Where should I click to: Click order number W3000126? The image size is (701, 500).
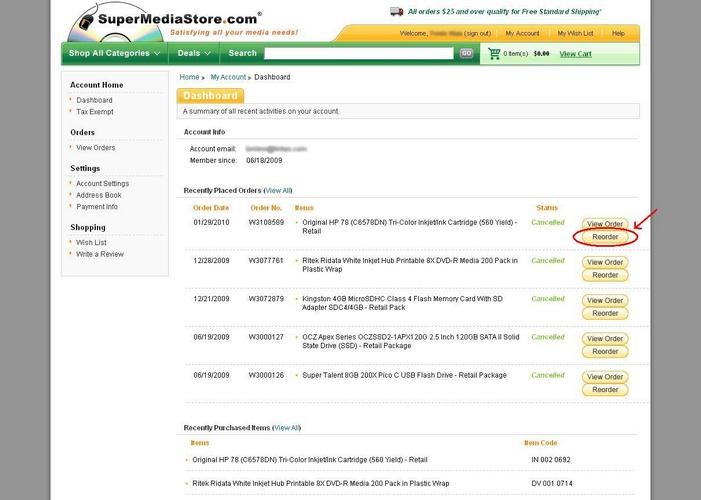[x=266, y=375]
